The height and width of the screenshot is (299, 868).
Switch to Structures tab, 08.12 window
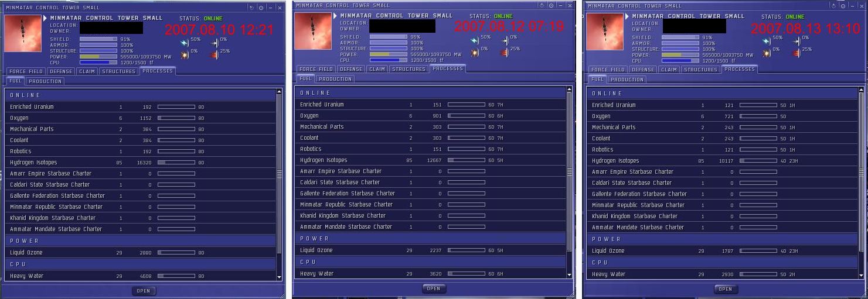pos(409,69)
